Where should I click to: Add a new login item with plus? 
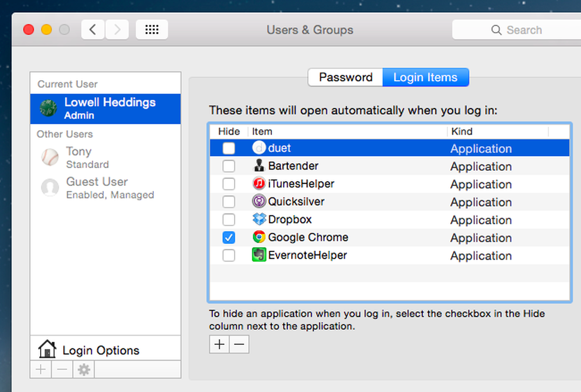pos(220,344)
